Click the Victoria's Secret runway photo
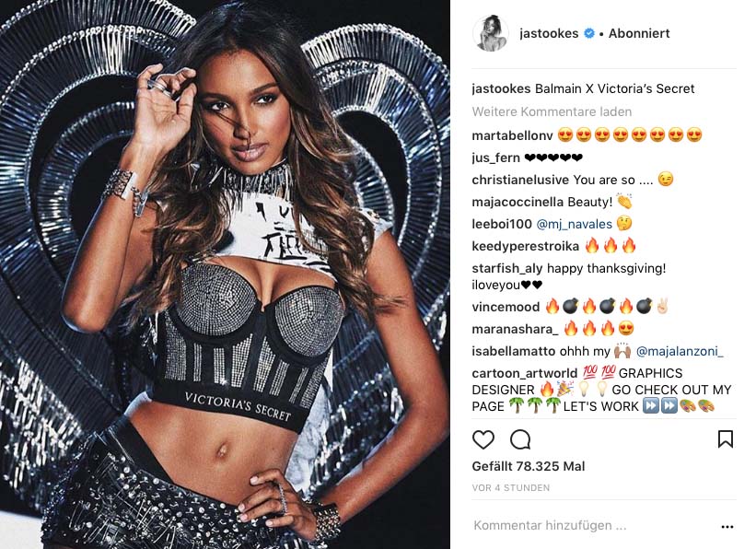This screenshot has width=756, height=549. [x=225, y=274]
